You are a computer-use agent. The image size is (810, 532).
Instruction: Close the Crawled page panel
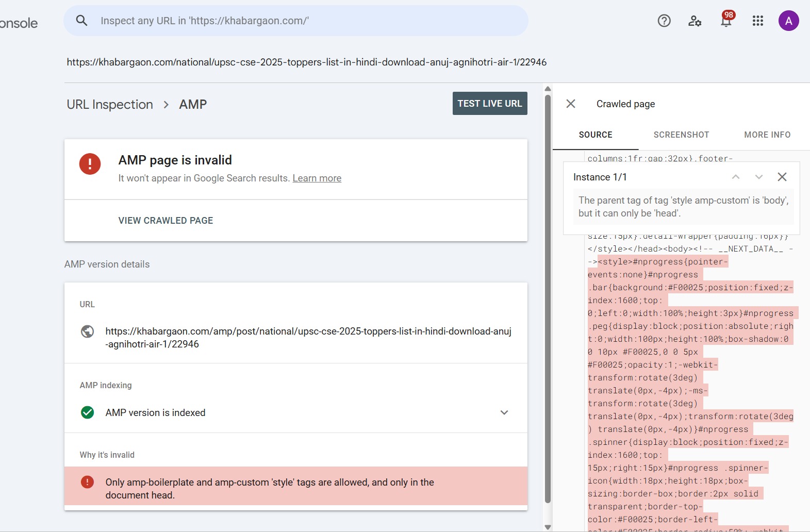point(571,104)
